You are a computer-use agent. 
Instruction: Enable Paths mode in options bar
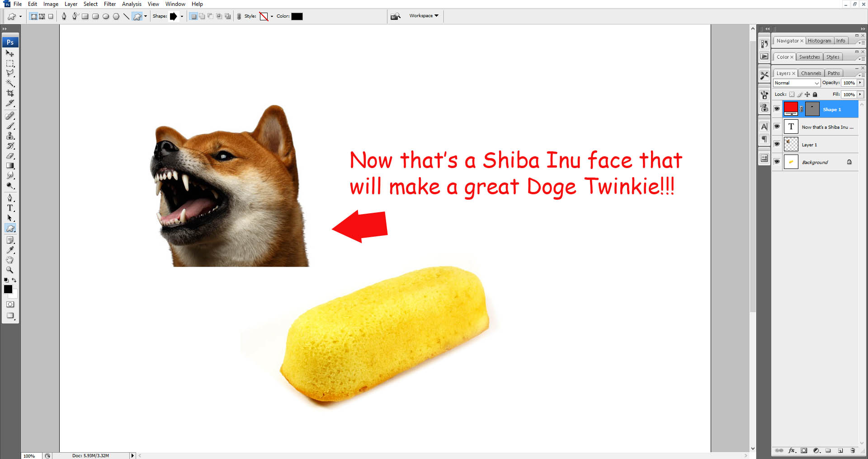(x=42, y=16)
